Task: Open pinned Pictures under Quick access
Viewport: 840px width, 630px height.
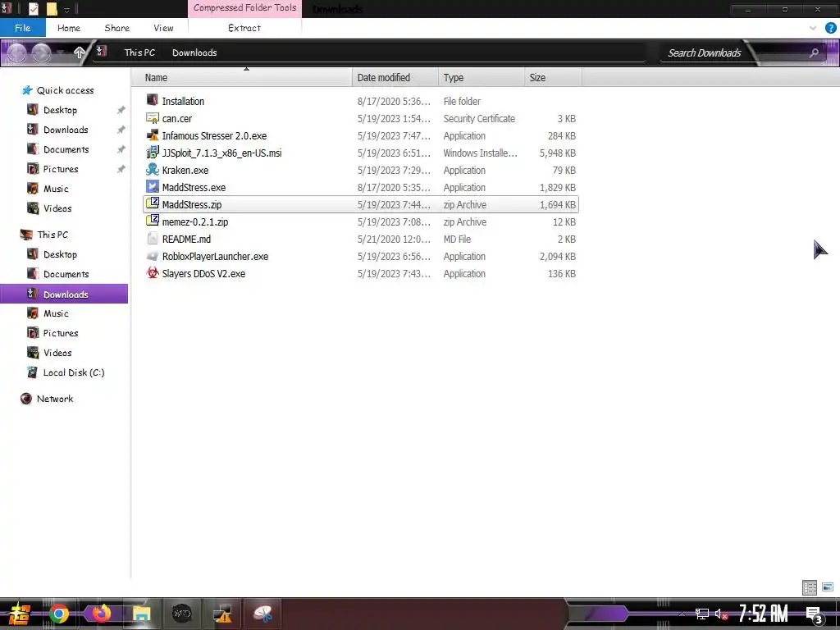Action: click(61, 169)
